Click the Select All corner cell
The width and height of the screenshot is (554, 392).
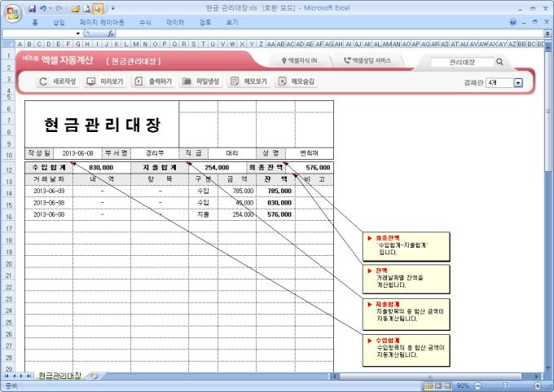[9, 44]
